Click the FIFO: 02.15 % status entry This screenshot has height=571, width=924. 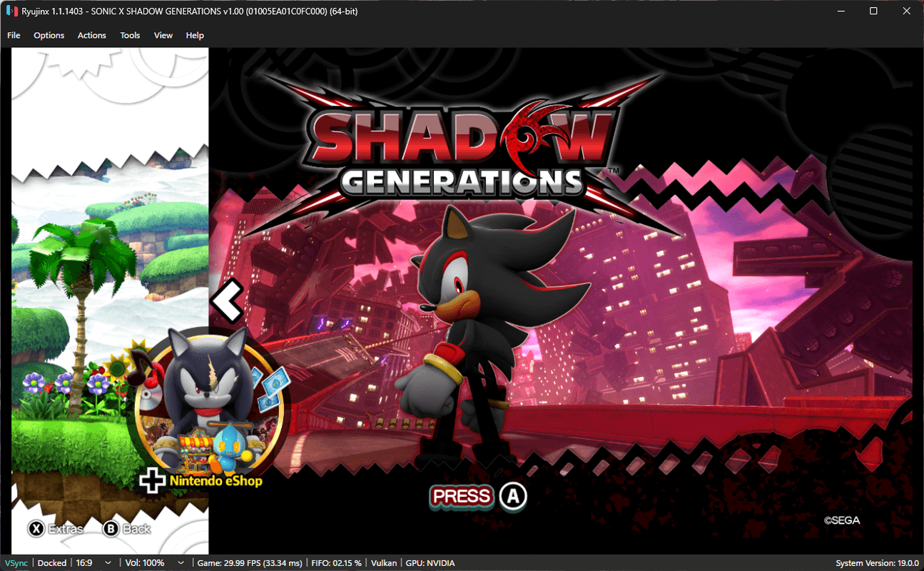(337, 563)
